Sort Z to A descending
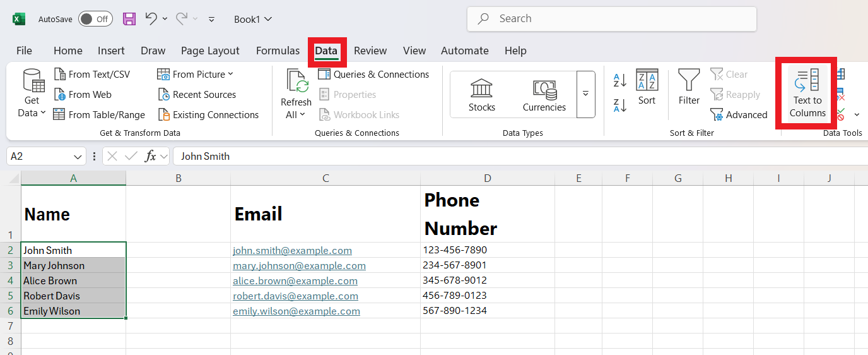The image size is (868, 355). click(619, 105)
